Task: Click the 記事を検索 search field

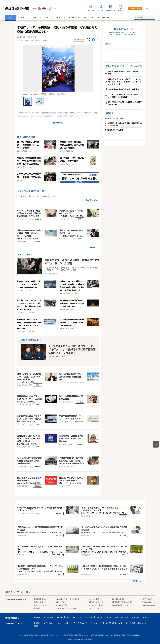Action: pyautogui.click(x=142, y=17)
